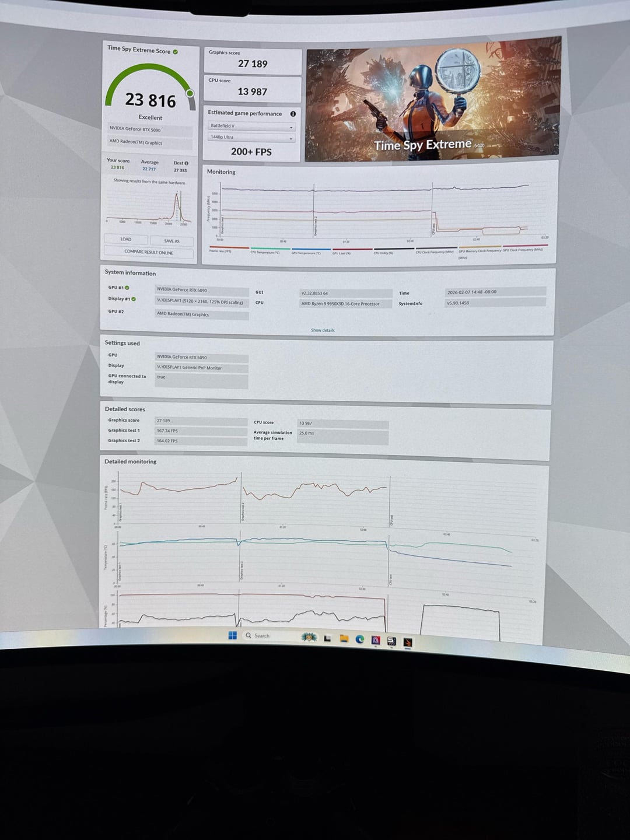Click the info icon beside Estimated game performance

293,114
